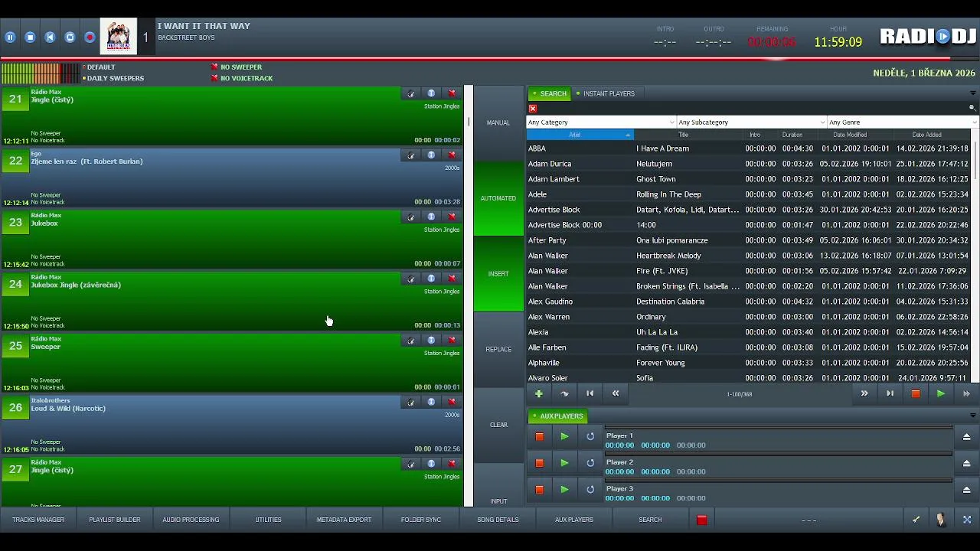The height and width of the screenshot is (551, 980).
Task: Stop Aux Player 2
Action: 539,463
